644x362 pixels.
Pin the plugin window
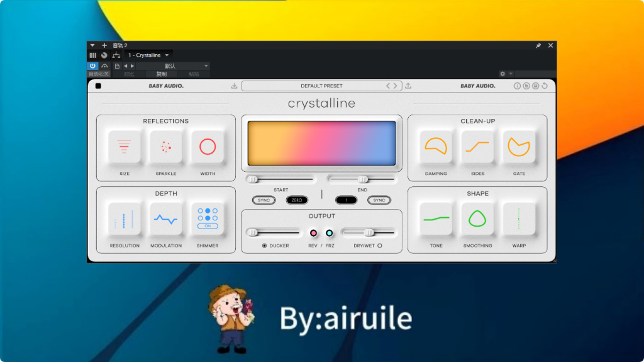pyautogui.click(x=538, y=45)
